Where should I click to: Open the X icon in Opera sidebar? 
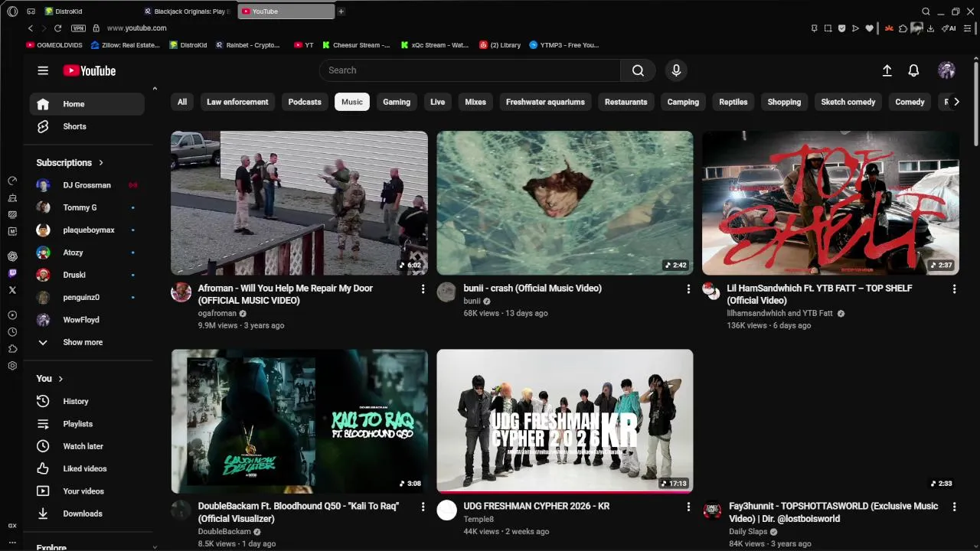tap(12, 290)
